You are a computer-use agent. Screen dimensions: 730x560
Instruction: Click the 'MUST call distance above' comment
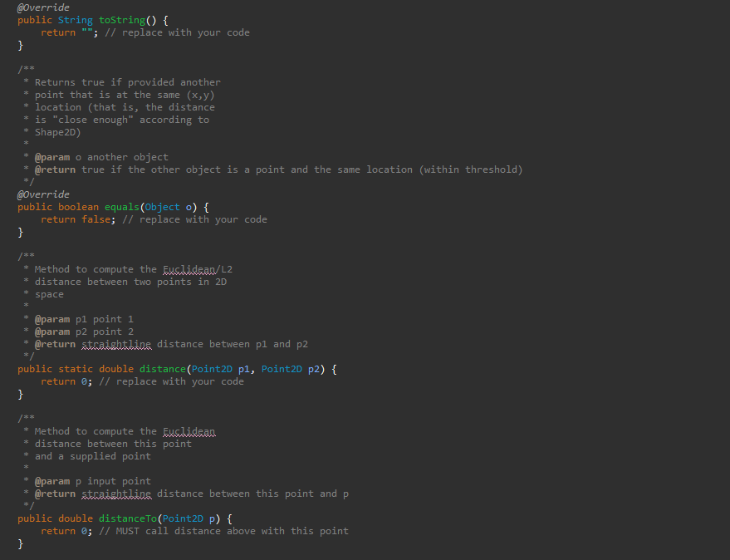click(223, 531)
